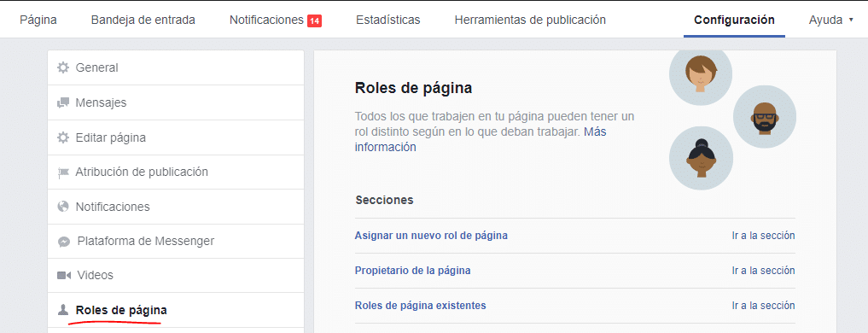
Task: Click the General gear icon
Action: click(64, 67)
